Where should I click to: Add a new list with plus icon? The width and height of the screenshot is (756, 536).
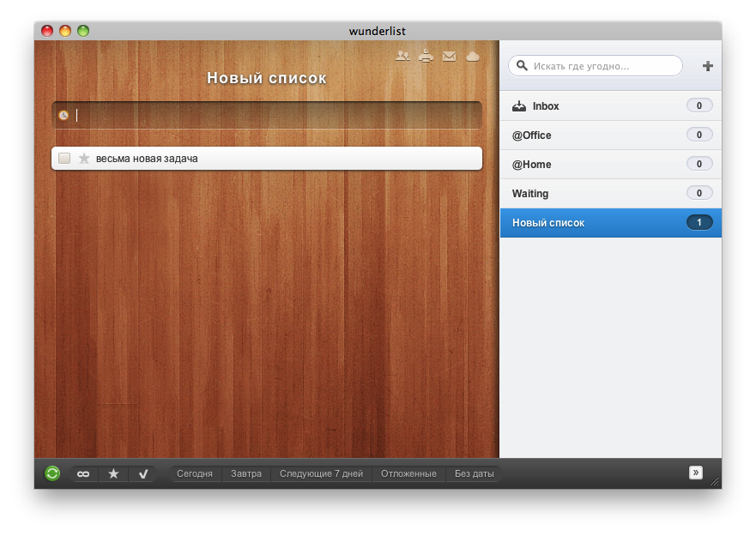pyautogui.click(x=707, y=66)
